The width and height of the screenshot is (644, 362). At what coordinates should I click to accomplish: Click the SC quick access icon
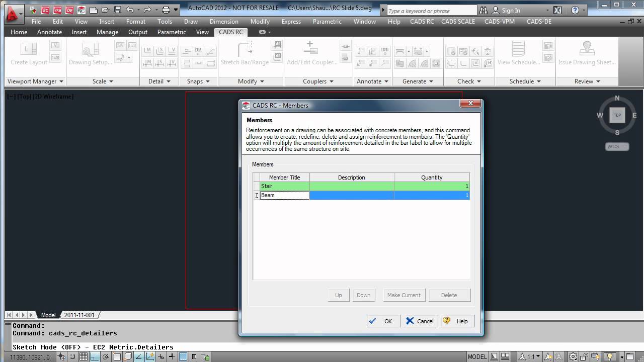(46, 10)
